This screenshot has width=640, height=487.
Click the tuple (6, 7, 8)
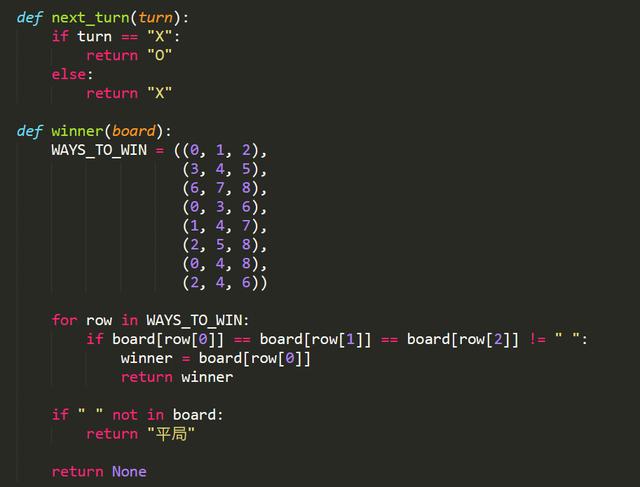(x=220, y=188)
